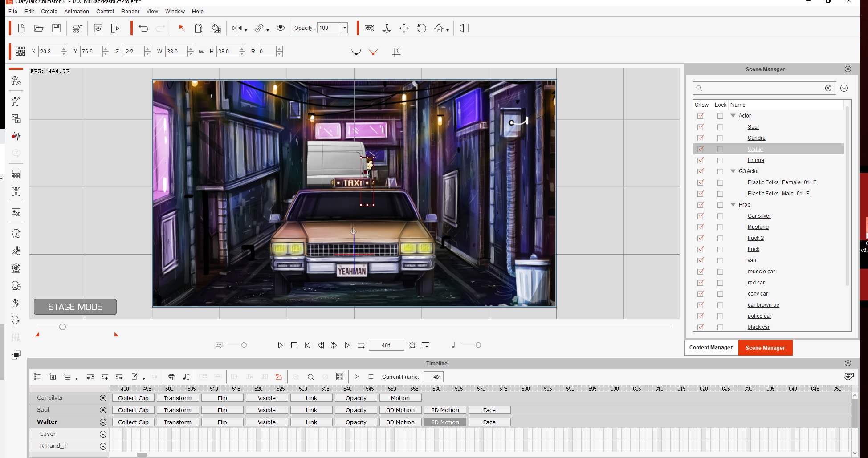Adjust the volume slider near music note
The width and height of the screenshot is (868, 458).
[x=478, y=345]
